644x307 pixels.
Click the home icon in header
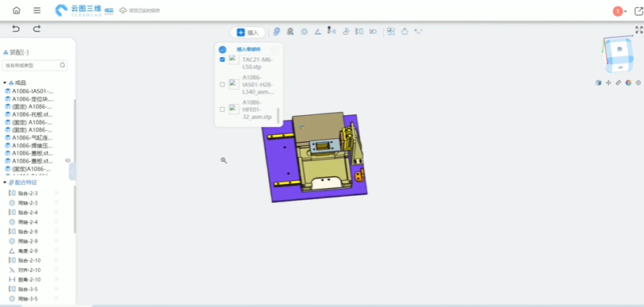click(x=17, y=10)
